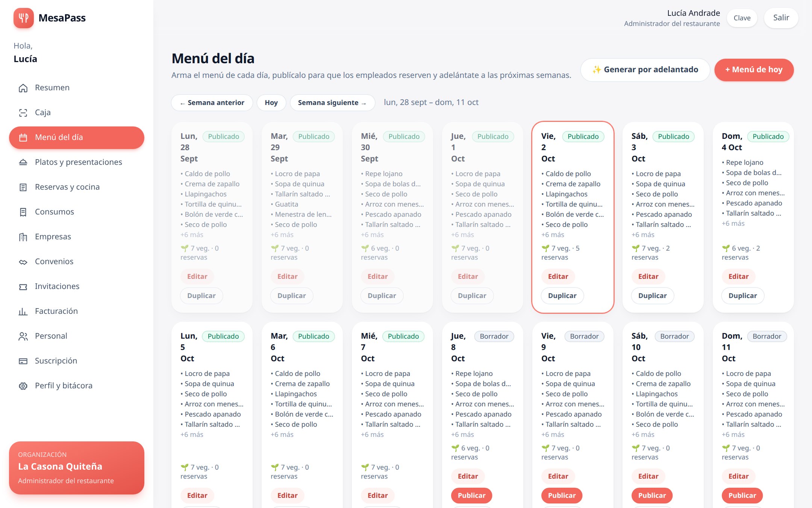Open the Invitaciones ticket icon
Image resolution: width=812 pixels, height=508 pixels.
[x=23, y=286]
